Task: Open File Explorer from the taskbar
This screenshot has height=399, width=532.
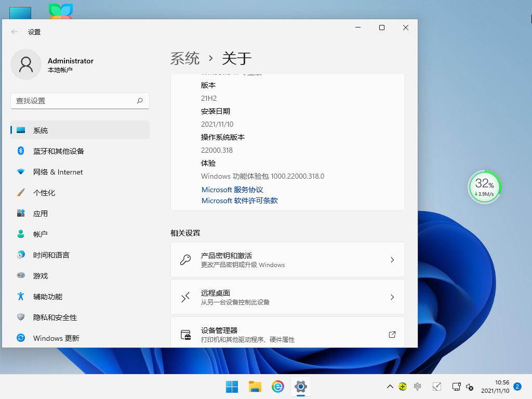Action: tap(255, 386)
